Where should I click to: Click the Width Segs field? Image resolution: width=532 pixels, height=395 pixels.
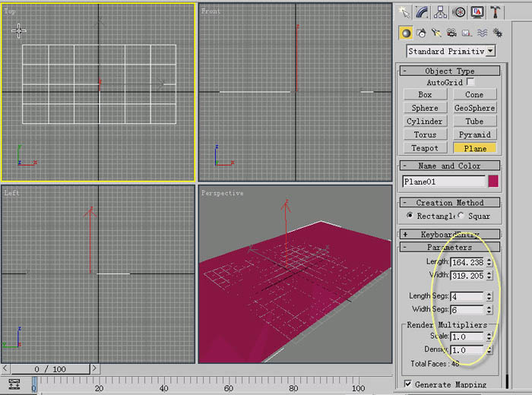[x=467, y=310]
